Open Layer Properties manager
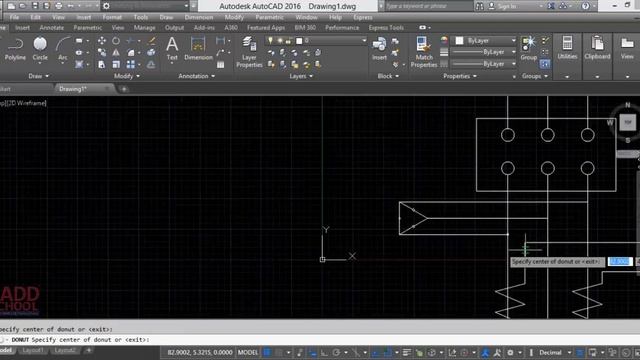 pyautogui.click(x=249, y=52)
